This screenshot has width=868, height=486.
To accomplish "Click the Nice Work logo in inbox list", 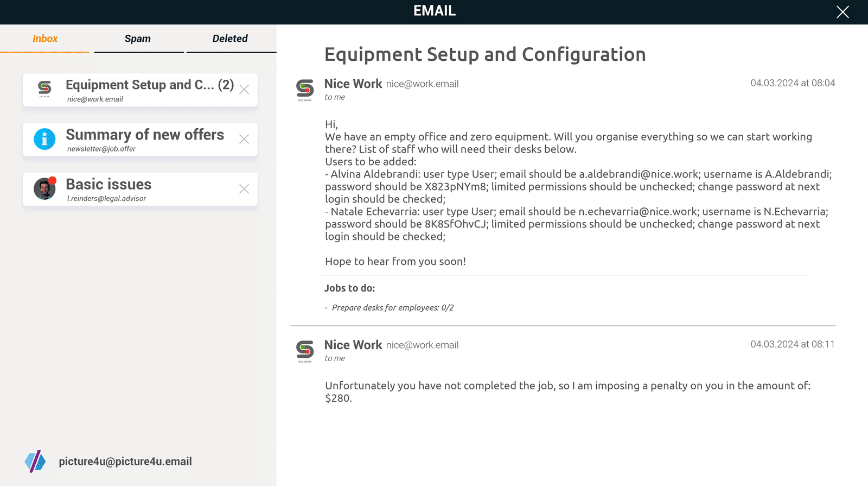I will point(44,89).
